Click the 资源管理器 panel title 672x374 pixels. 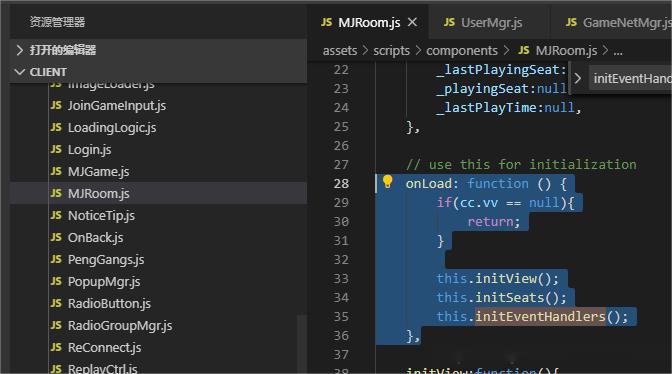[57, 22]
